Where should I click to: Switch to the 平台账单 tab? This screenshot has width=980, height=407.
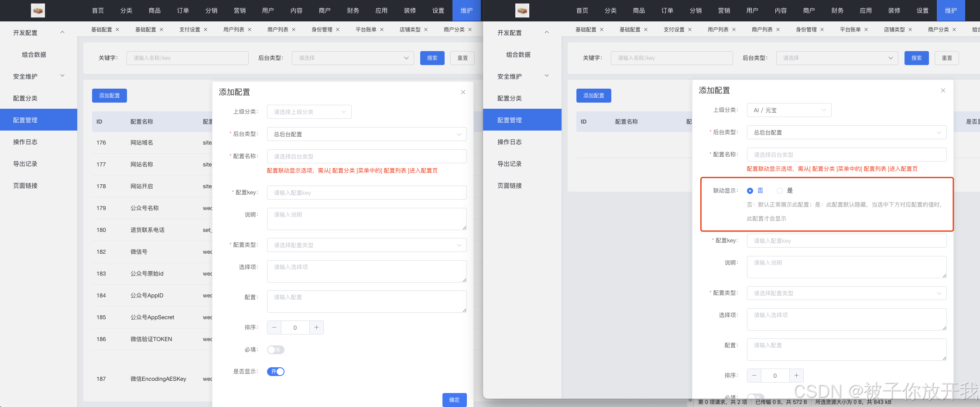[x=366, y=29]
